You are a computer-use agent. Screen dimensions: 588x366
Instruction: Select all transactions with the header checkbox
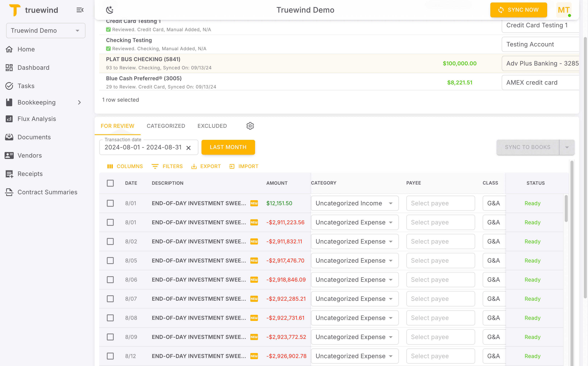click(x=110, y=183)
